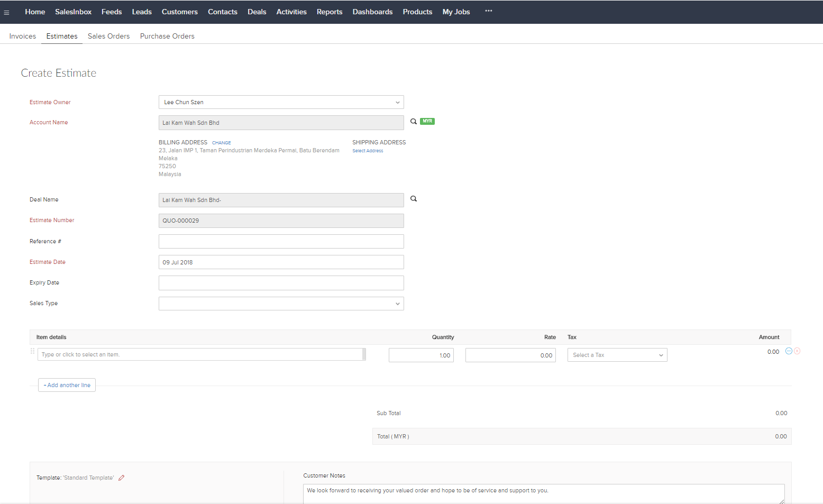823x504 pixels.
Task: Click the search icon beside Deal Name
Action: (414, 199)
